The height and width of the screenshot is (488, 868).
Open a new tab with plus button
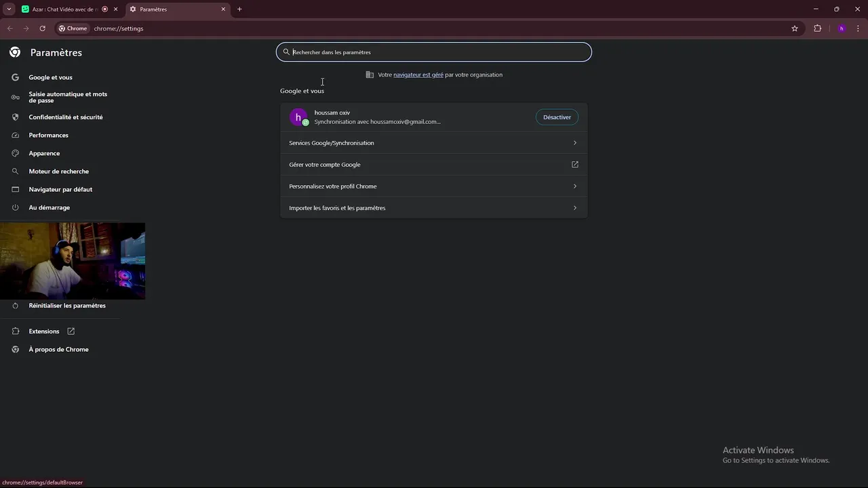tap(239, 9)
